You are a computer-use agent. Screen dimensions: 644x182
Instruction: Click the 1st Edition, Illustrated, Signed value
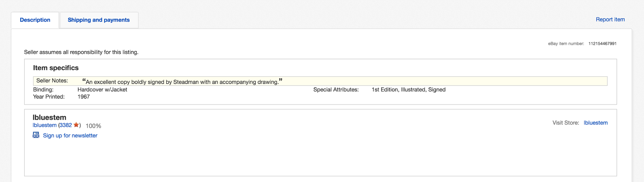coord(409,90)
